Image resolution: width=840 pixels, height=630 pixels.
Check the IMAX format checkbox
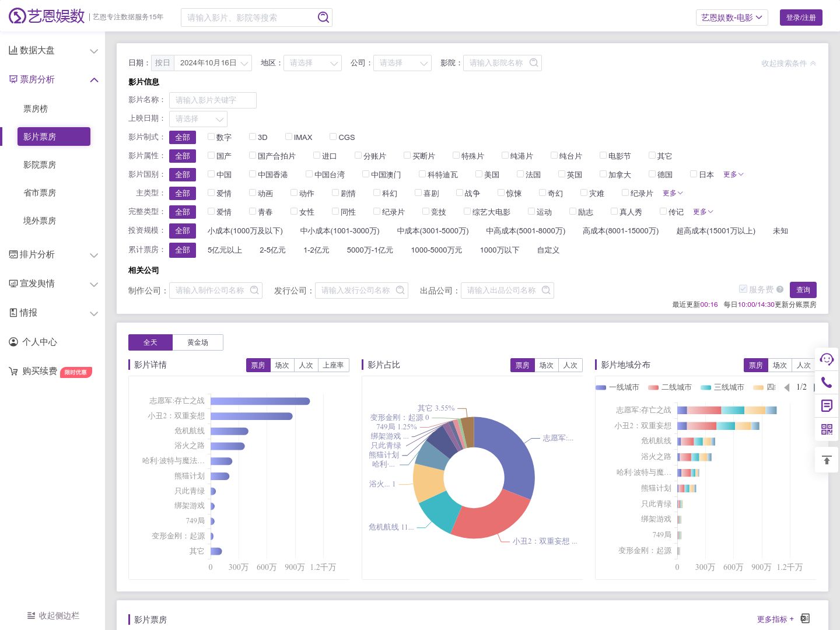[289, 136]
